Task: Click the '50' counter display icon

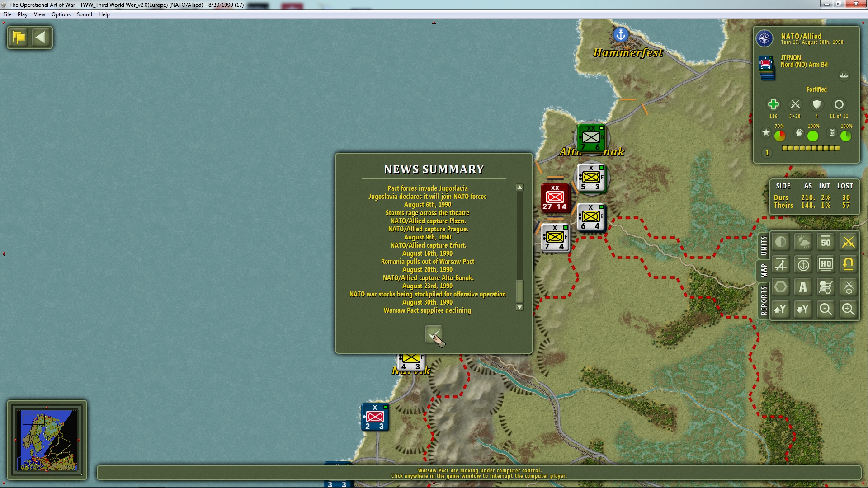Action: point(826,242)
